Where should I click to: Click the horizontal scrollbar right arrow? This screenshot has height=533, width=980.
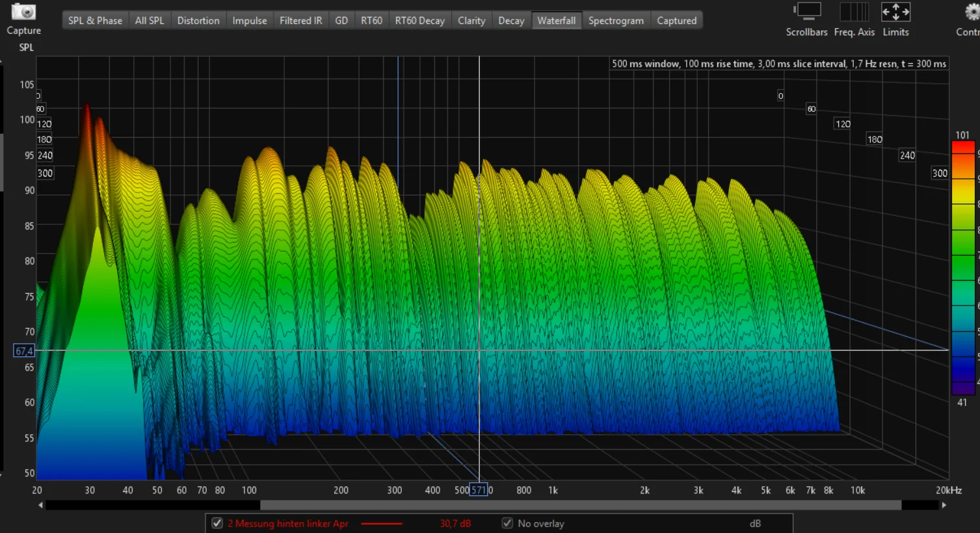coord(944,505)
